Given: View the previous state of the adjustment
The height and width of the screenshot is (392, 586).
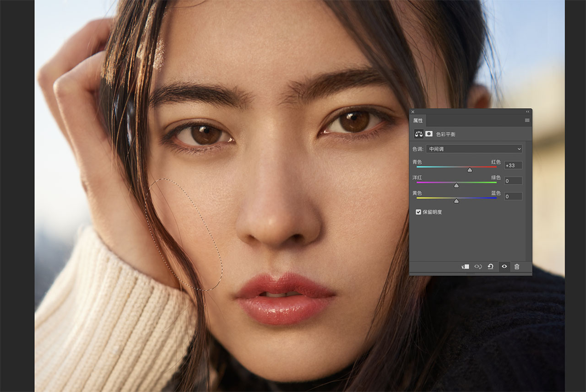Looking at the screenshot, I should tap(478, 267).
